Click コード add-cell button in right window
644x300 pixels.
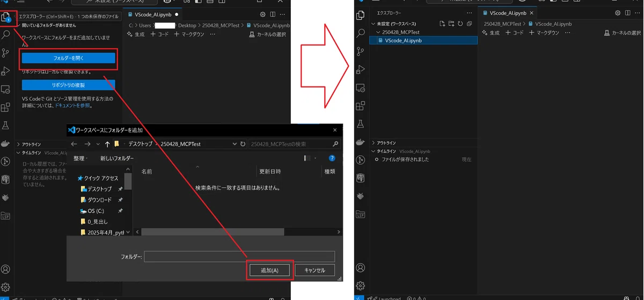(514, 33)
